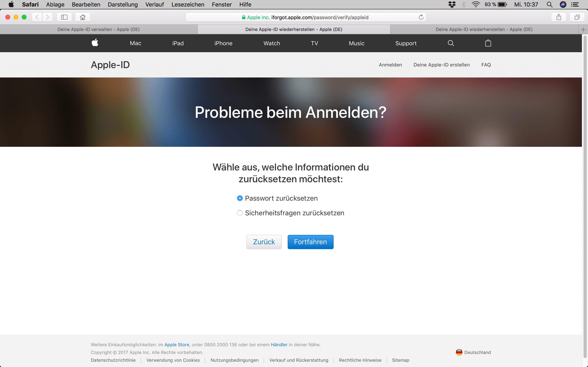The image size is (588, 367).
Task: Show all tabs overview icon
Action: pos(577,17)
